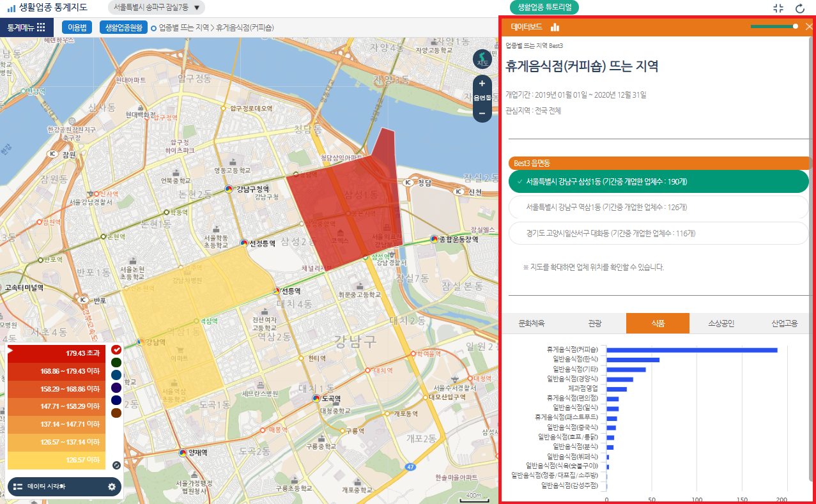The height and width of the screenshot is (504, 816).
Task: Zoom out the map with minus button
Action: 482,113
